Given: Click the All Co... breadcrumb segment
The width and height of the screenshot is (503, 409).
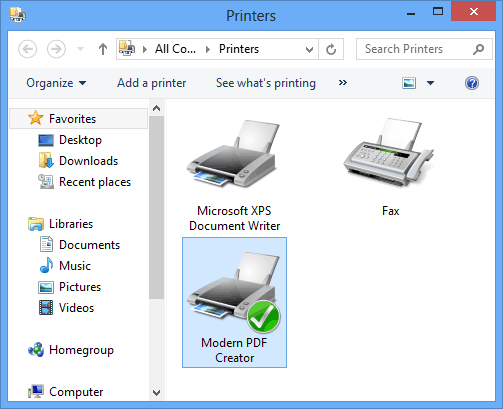Looking at the screenshot, I should (175, 49).
